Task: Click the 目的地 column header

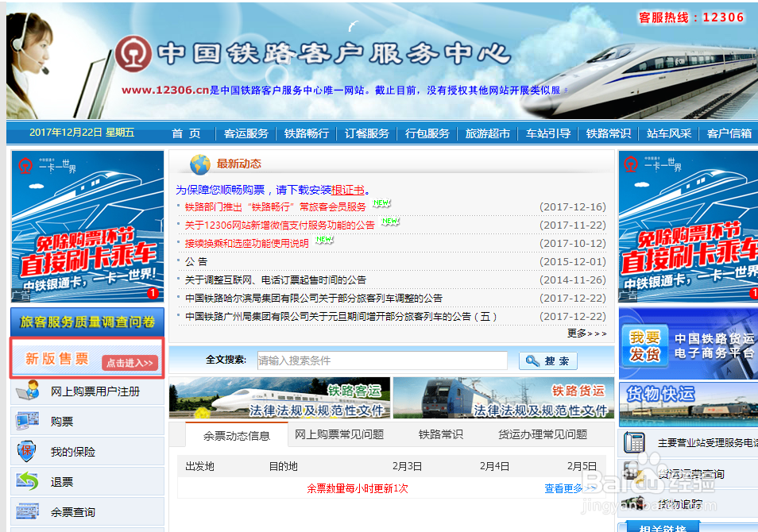Action: (x=284, y=466)
